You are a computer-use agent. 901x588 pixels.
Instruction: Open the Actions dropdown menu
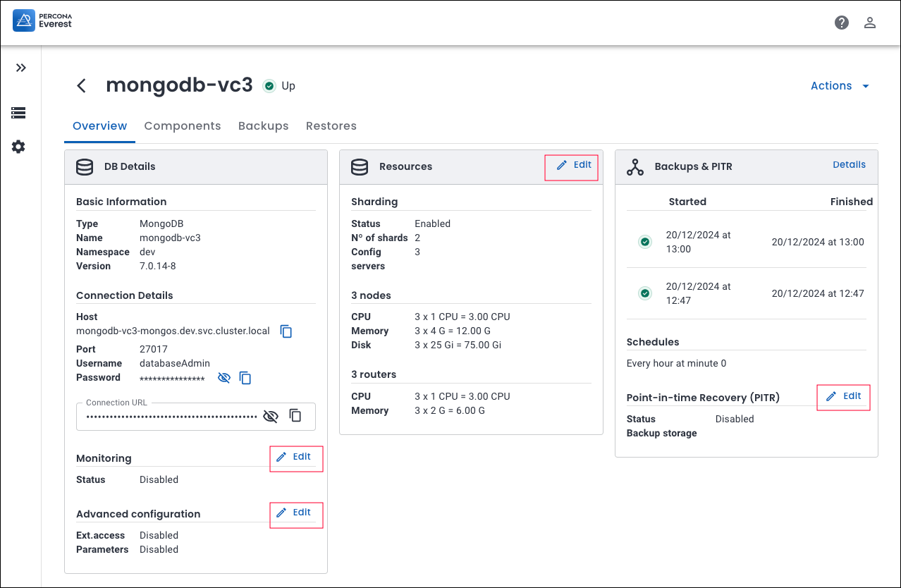[x=840, y=86]
